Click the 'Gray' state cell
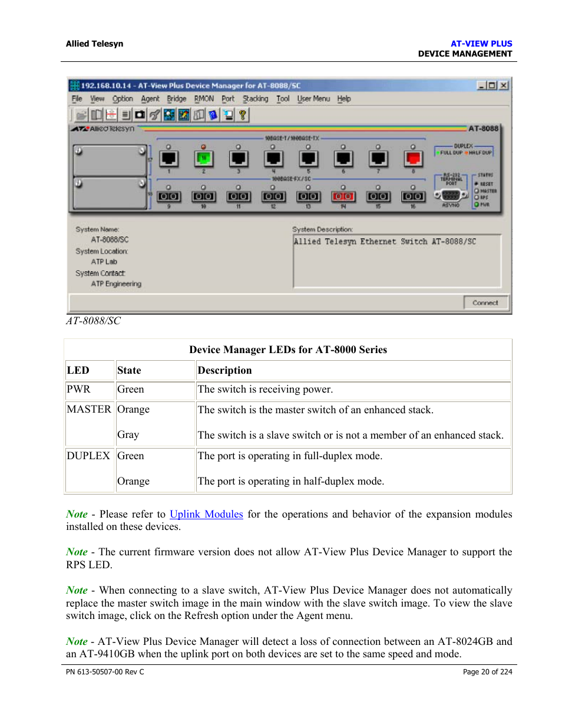Screen dimensions: 562x728 click(x=128, y=435)
